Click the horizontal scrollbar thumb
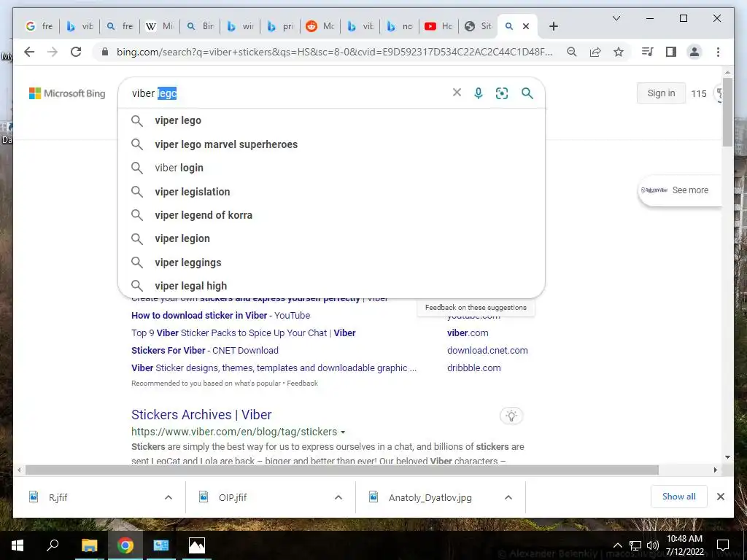This screenshot has width=747, height=560. [342, 470]
